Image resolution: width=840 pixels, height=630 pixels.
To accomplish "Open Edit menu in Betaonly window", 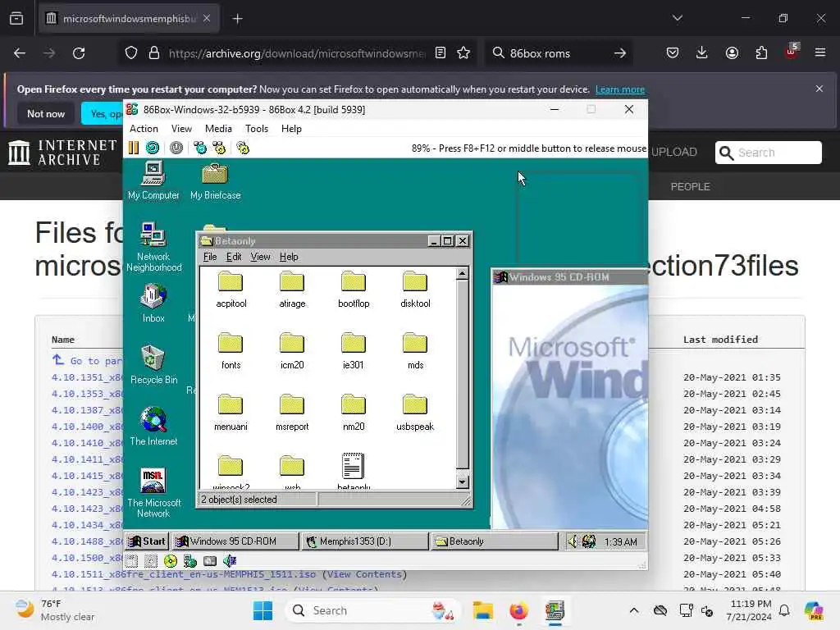I will click(234, 257).
